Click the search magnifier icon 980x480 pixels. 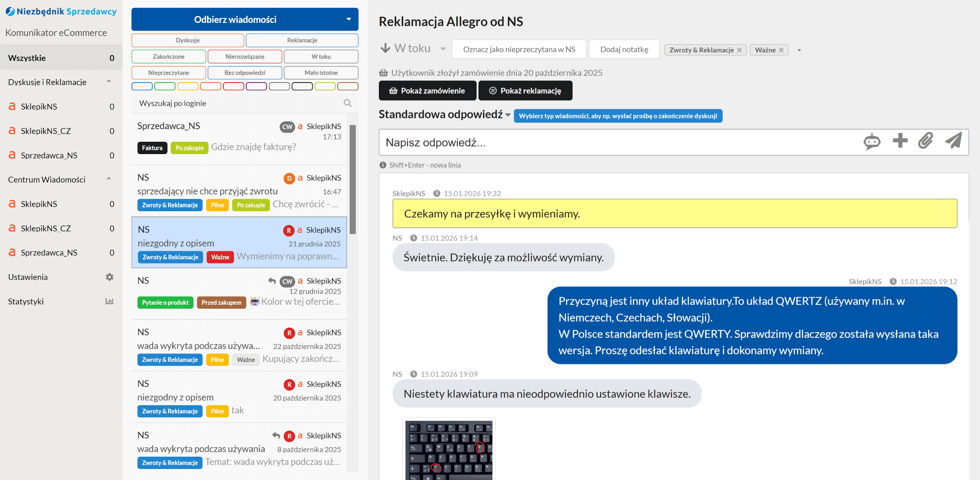click(x=347, y=103)
